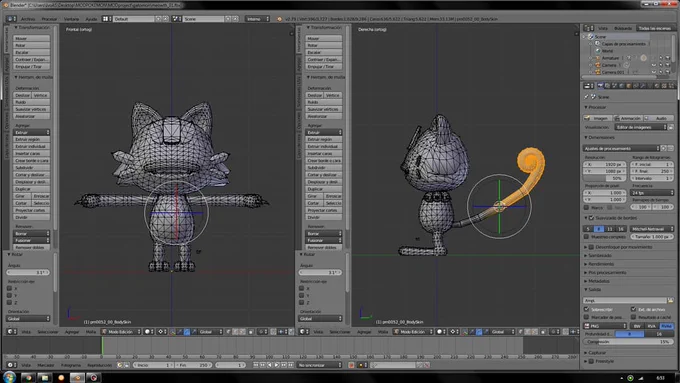The width and height of the screenshot is (680, 383).
Task: Jump to the first frame
Action: point(255,365)
